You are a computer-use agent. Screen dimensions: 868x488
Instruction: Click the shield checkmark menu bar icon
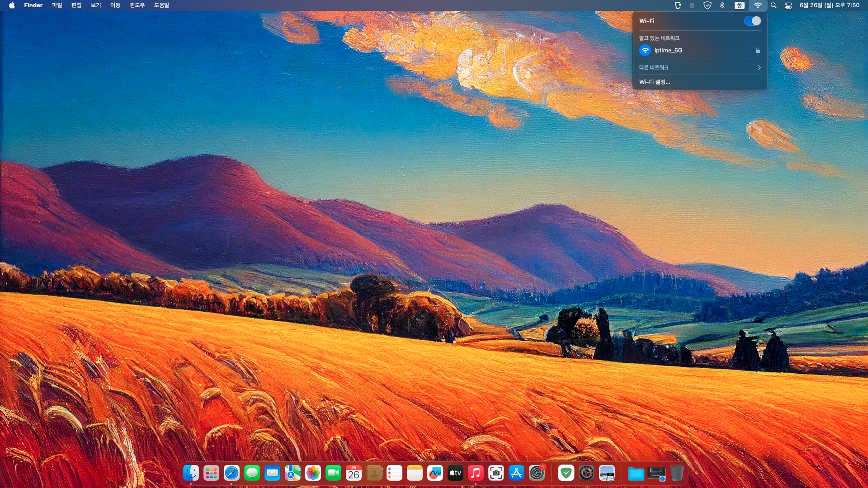tap(708, 5)
